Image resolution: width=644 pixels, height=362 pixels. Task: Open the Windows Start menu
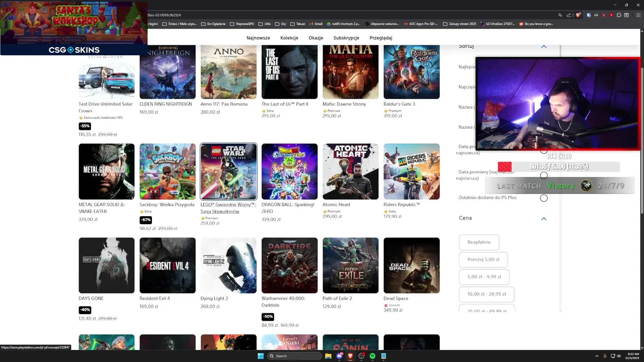point(261,356)
